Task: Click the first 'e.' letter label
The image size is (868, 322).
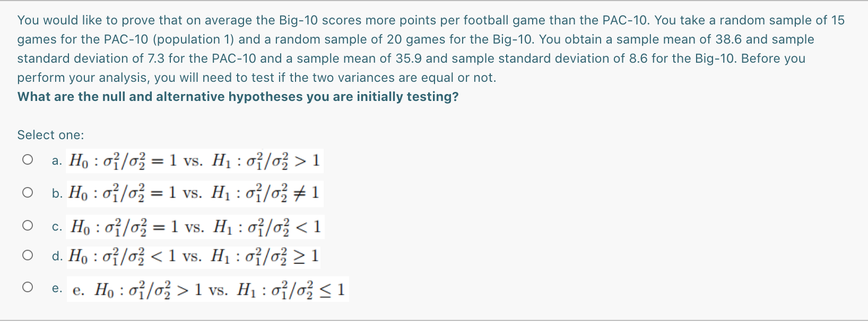Action: point(57,289)
